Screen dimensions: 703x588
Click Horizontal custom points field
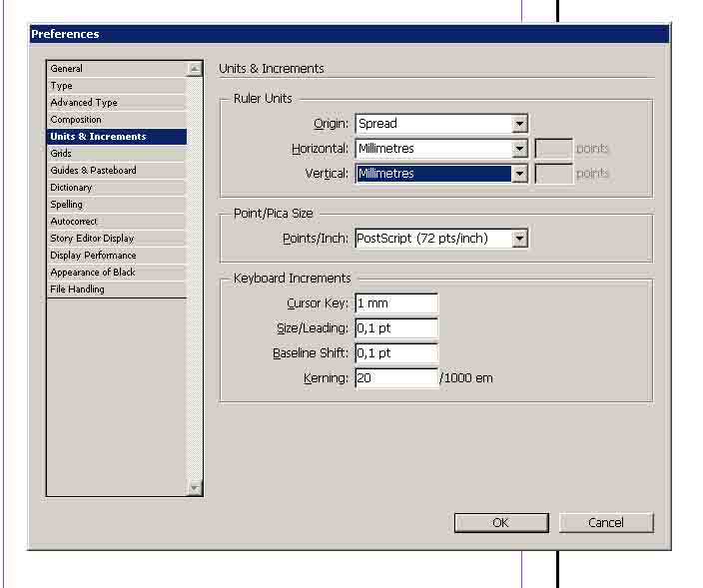[x=553, y=149]
